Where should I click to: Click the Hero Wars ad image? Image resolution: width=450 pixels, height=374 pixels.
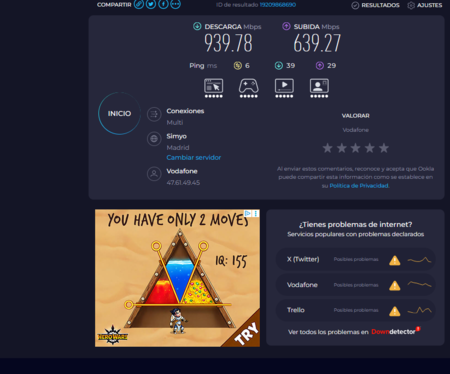click(177, 278)
